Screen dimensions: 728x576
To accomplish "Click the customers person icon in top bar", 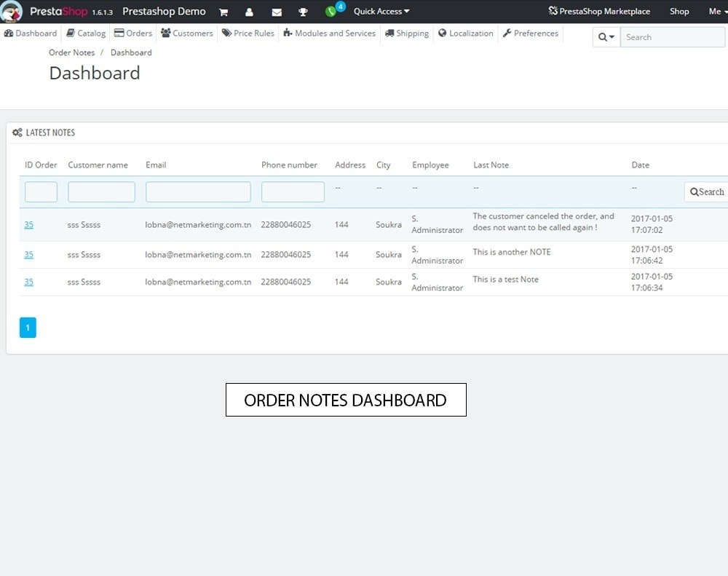I will pos(250,11).
